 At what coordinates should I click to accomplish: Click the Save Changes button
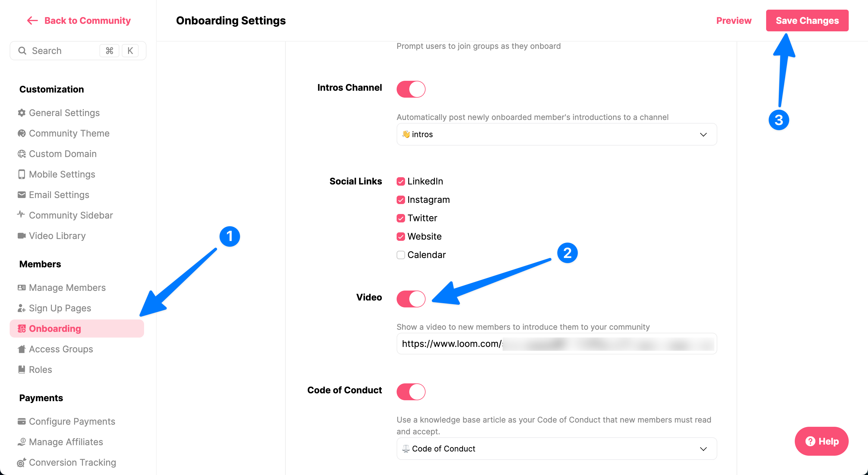807,20
